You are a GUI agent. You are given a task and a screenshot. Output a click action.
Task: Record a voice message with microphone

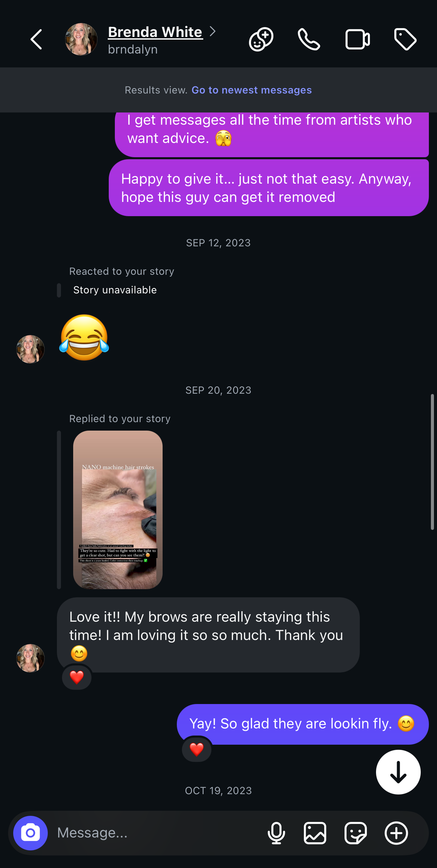276,833
